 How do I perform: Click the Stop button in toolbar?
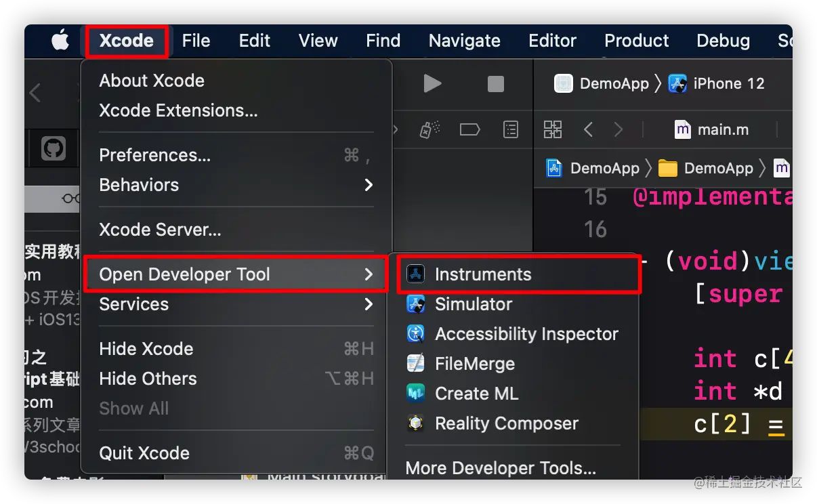(x=496, y=84)
